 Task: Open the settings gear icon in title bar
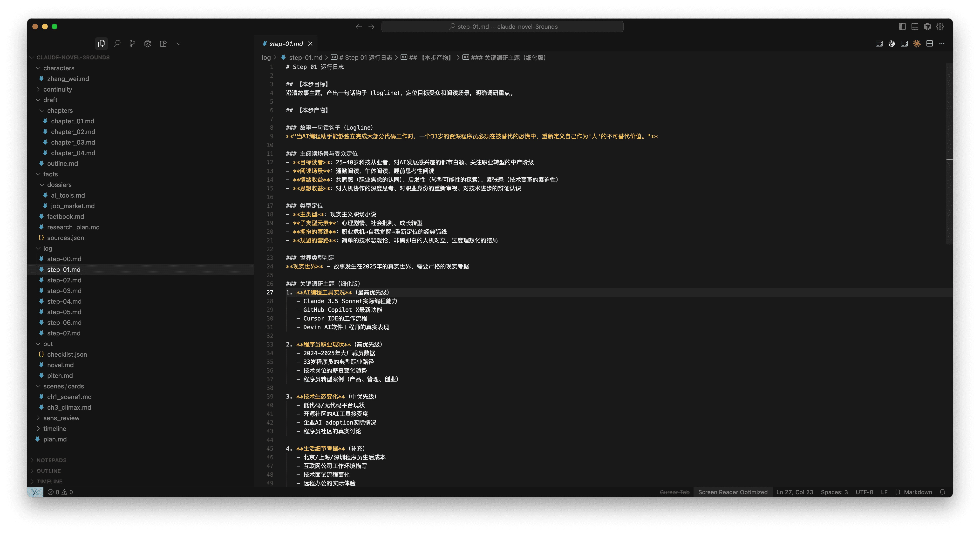coord(940,27)
